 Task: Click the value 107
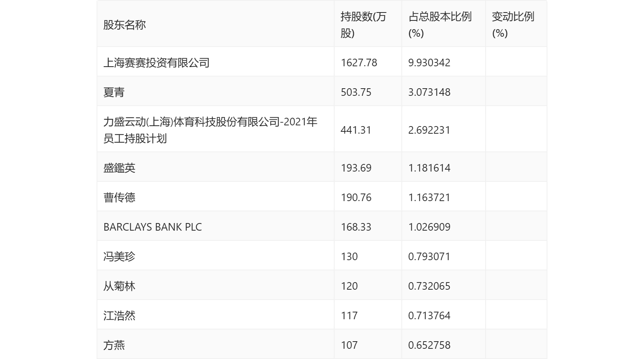click(349, 345)
